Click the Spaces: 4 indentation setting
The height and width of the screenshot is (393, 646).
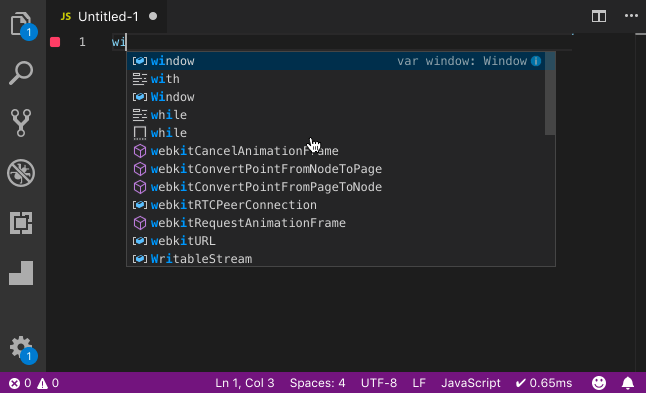[317, 383]
